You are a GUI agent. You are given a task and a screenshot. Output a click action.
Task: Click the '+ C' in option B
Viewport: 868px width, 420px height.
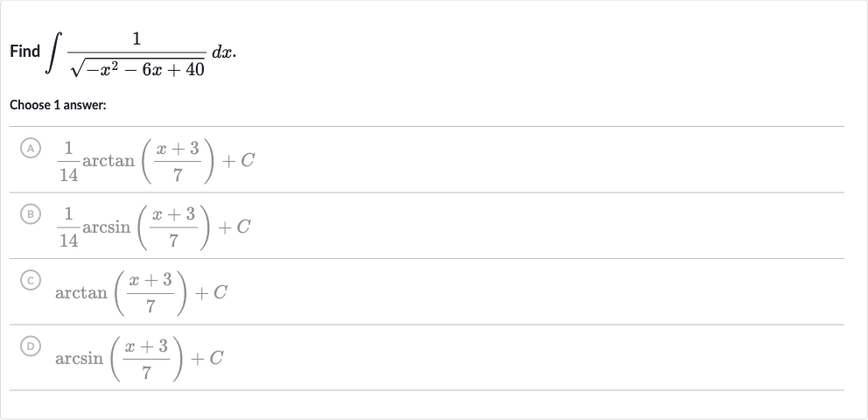tap(234, 227)
